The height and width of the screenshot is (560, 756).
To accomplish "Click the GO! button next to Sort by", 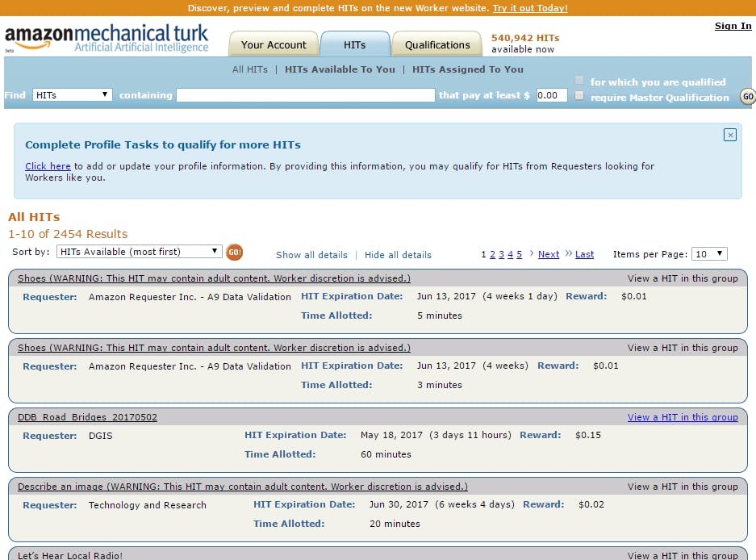I will point(234,253).
